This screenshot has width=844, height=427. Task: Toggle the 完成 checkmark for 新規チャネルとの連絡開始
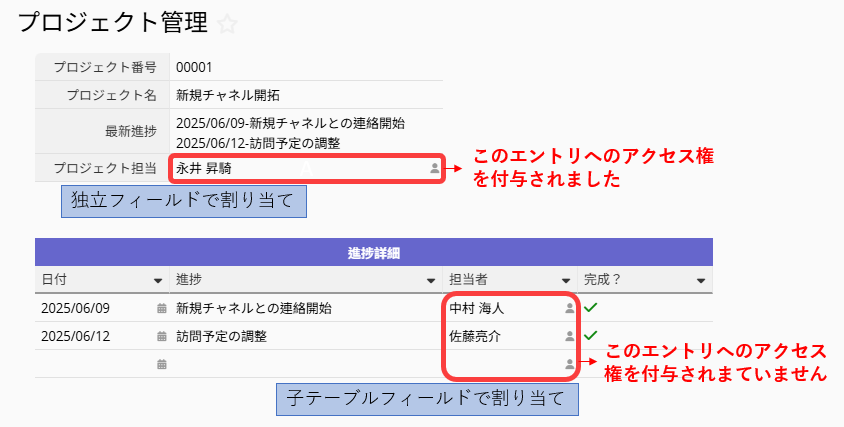591,308
